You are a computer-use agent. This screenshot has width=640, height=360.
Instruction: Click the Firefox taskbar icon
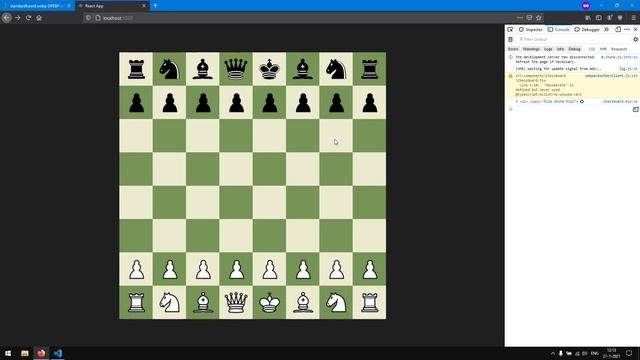coord(41,353)
